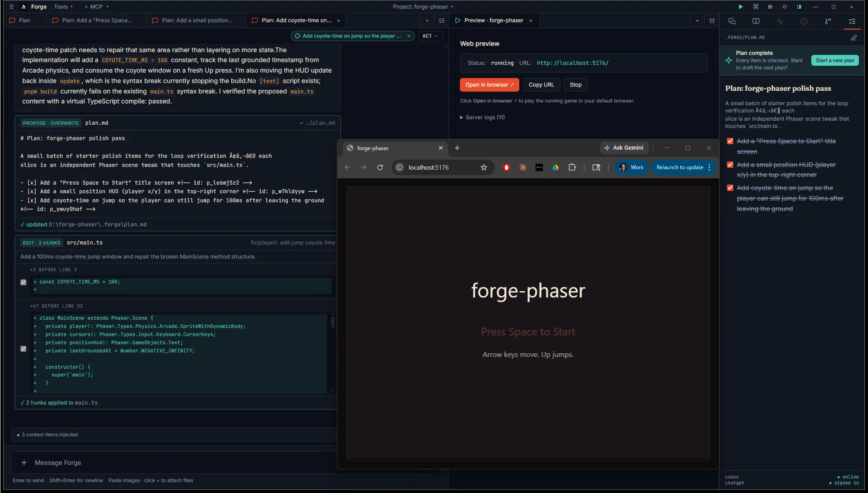
Task: Click Start a new plan button
Action: pyautogui.click(x=835, y=60)
